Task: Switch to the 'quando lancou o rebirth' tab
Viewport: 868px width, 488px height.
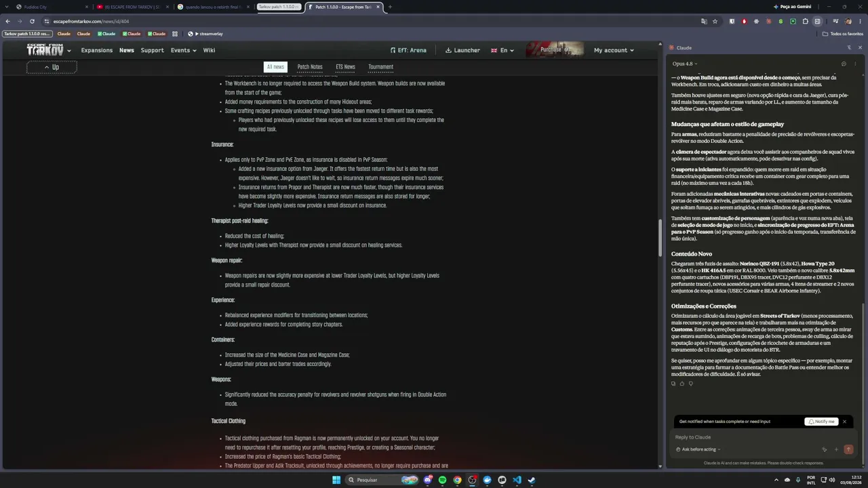Action: [213, 7]
